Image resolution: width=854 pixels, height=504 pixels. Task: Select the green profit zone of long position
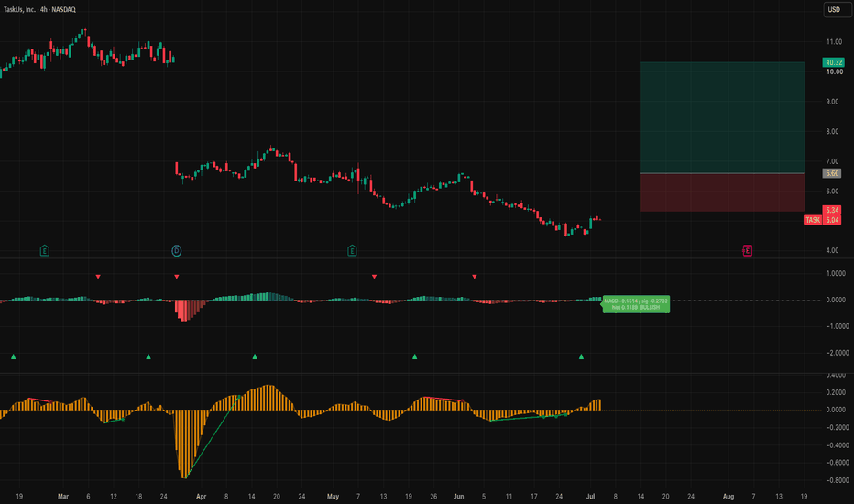pyautogui.click(x=722, y=117)
